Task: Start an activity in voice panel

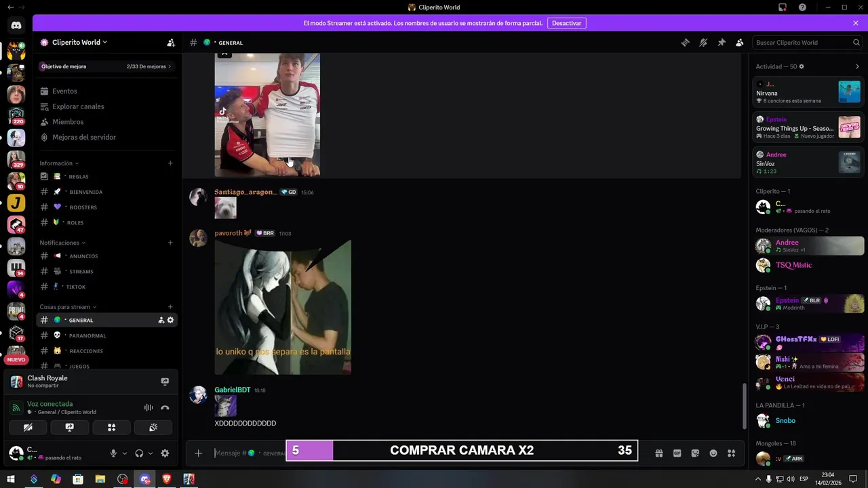Action: tap(111, 428)
